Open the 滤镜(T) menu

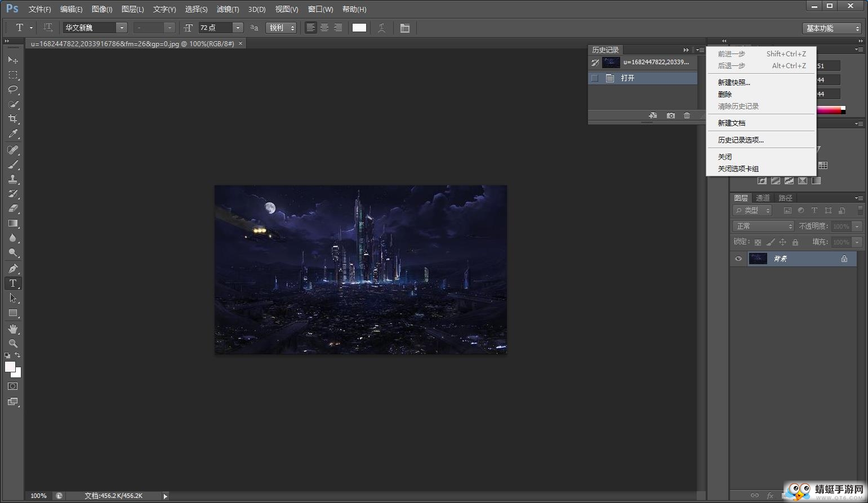point(228,9)
